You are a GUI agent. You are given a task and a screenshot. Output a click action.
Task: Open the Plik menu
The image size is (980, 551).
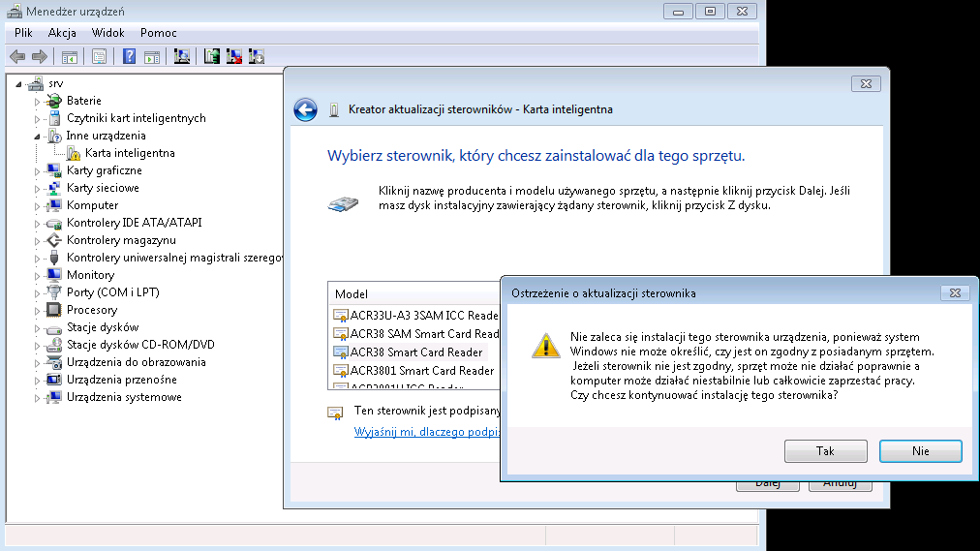(24, 33)
